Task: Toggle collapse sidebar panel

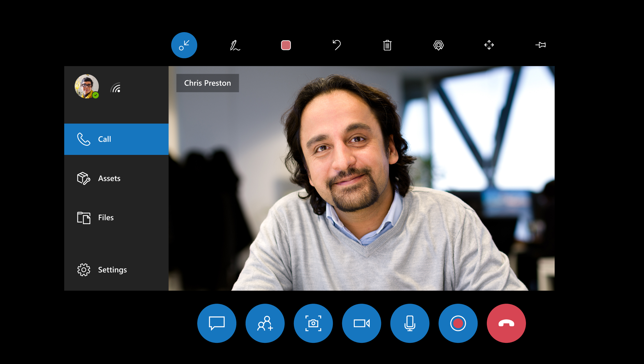Action: 183,45
